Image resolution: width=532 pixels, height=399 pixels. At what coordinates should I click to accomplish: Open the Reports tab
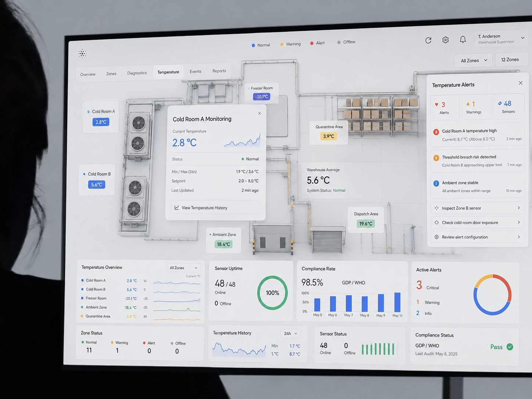pyautogui.click(x=219, y=71)
